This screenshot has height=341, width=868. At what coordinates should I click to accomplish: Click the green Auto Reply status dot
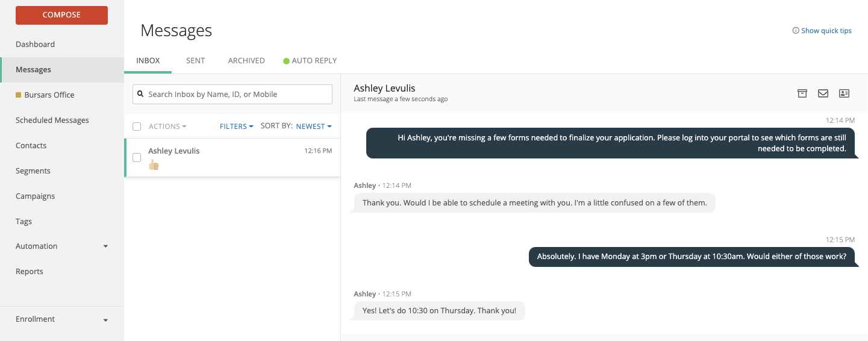pyautogui.click(x=287, y=61)
